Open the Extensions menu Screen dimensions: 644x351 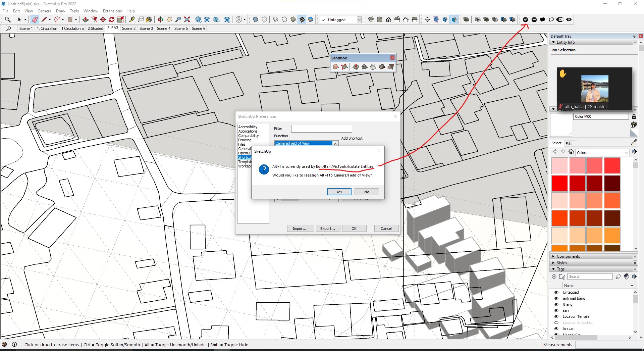click(x=112, y=11)
